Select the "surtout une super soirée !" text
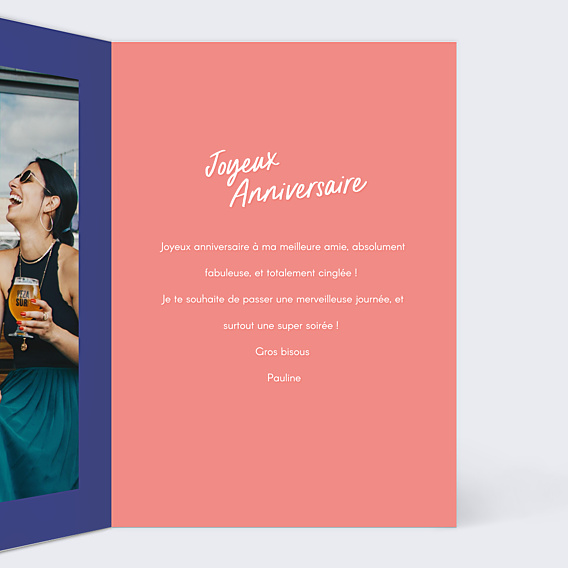The width and height of the screenshot is (568, 568). (x=281, y=326)
